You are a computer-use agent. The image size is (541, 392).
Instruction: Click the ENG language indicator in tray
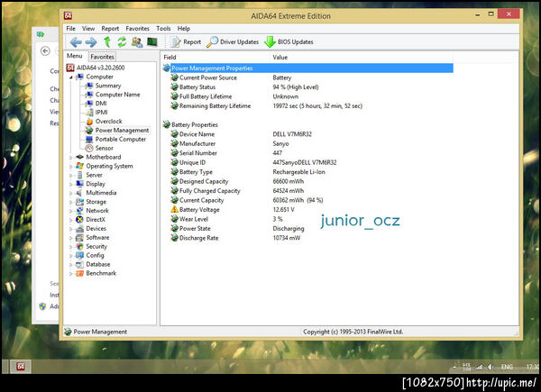(507, 367)
